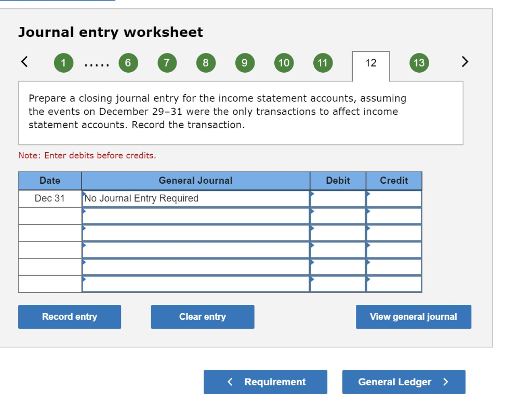Open journal entry step 9
Screen dimensions: 532x404
(x=245, y=63)
